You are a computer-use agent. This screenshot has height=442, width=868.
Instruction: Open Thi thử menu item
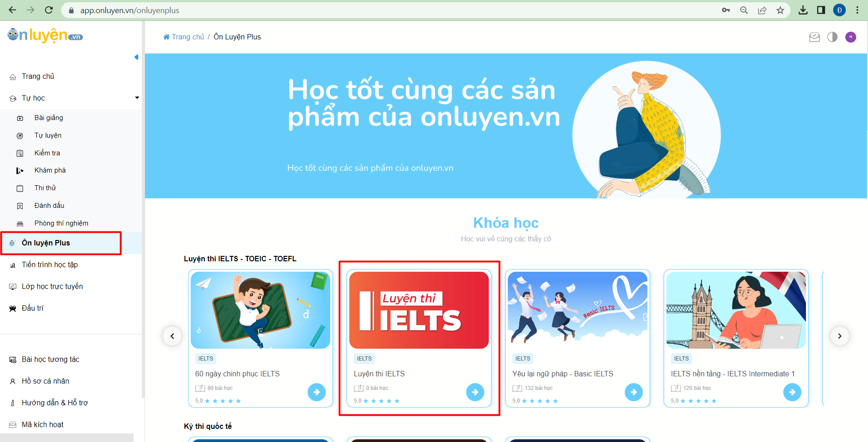45,188
